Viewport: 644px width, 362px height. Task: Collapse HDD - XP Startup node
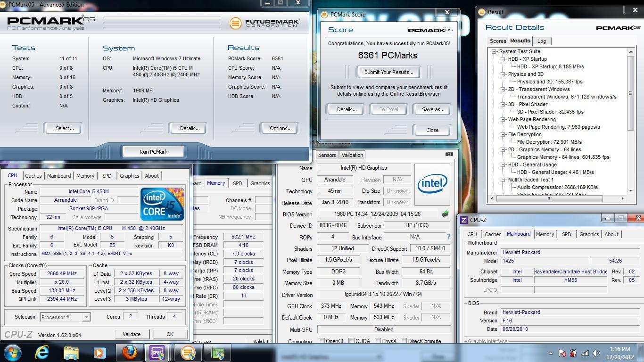pyautogui.click(x=503, y=59)
